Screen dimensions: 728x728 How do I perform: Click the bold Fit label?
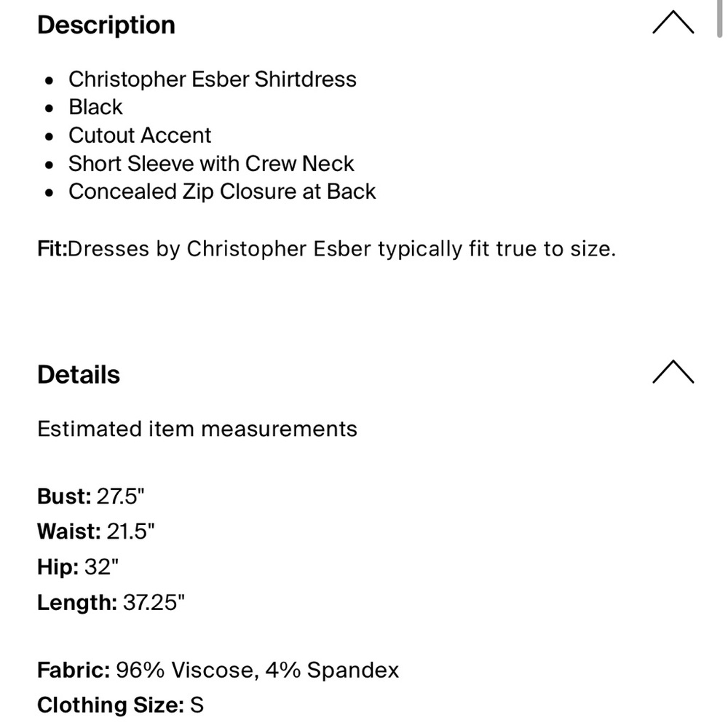coord(52,248)
